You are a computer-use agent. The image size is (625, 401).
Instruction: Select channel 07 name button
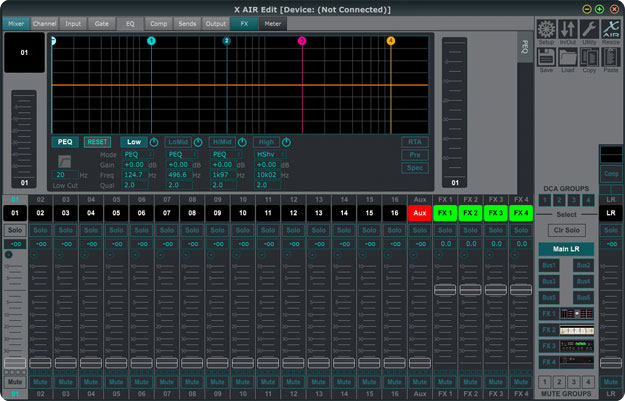tap(167, 213)
